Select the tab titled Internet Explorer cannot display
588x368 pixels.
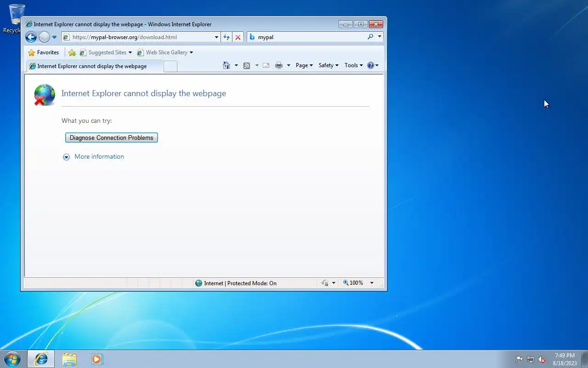[x=94, y=66]
